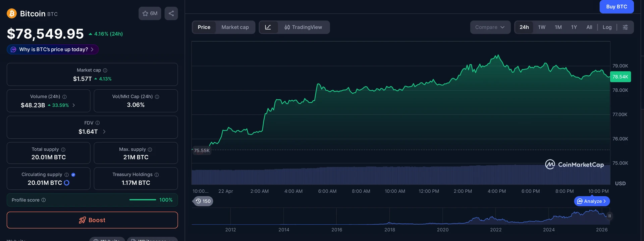644x241 pixels.
Task: Click the mini timeline range chart
Action: click(401, 216)
